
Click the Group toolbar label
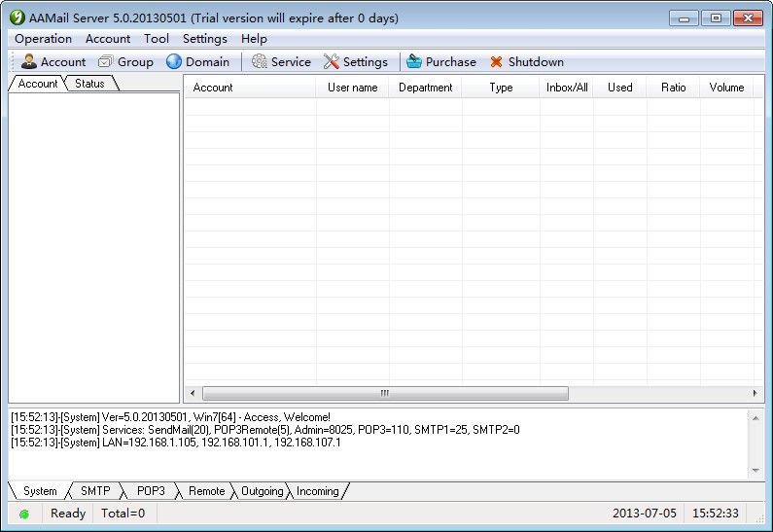click(135, 61)
